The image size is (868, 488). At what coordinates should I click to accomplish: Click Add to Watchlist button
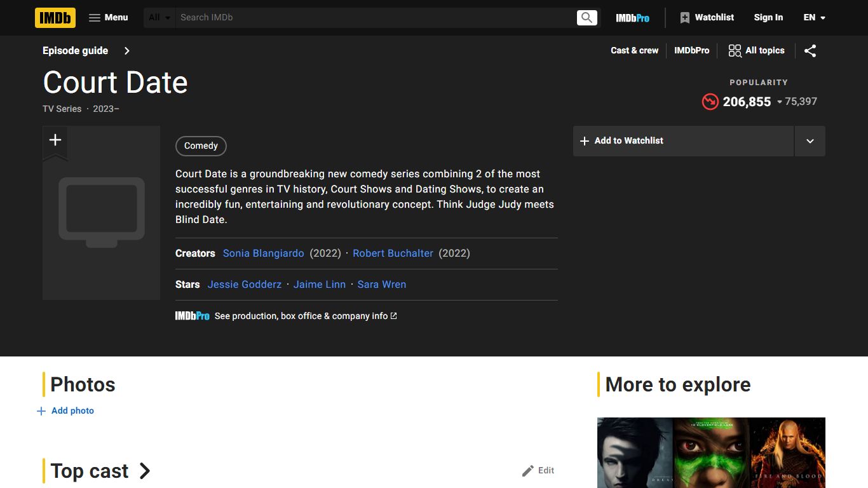684,141
